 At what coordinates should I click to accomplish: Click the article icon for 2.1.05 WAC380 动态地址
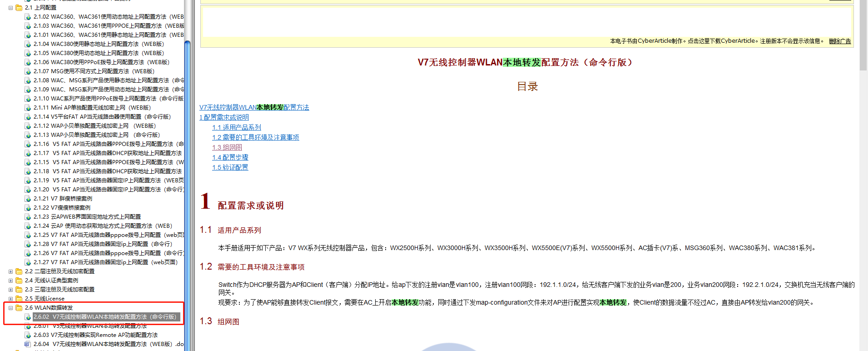point(28,53)
